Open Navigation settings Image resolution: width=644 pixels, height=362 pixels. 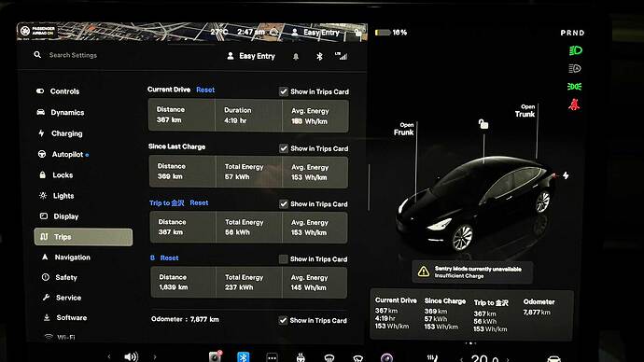pos(65,257)
